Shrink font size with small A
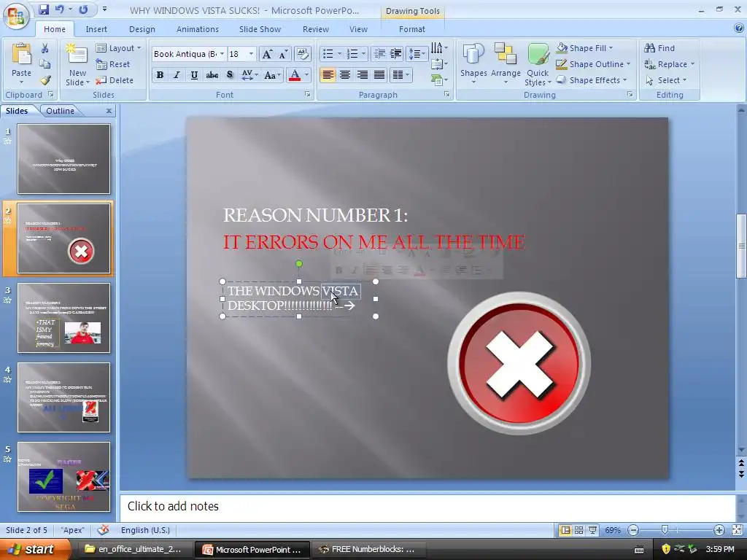The image size is (747, 560). [283, 54]
